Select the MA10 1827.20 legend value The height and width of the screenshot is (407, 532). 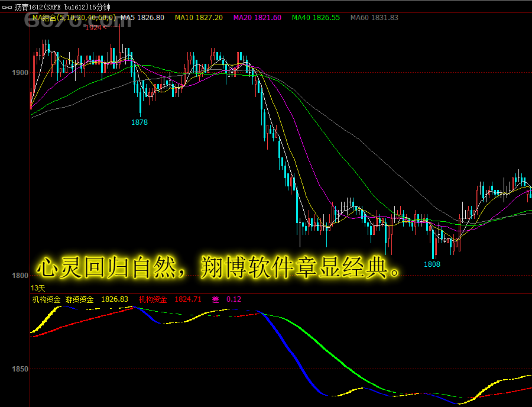click(199, 18)
